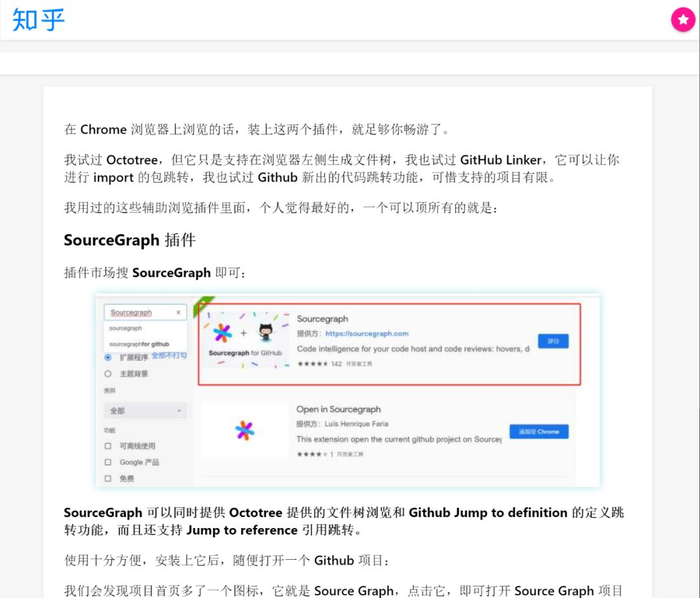Click the Open in Sourcegraph extension logo

tap(244, 430)
